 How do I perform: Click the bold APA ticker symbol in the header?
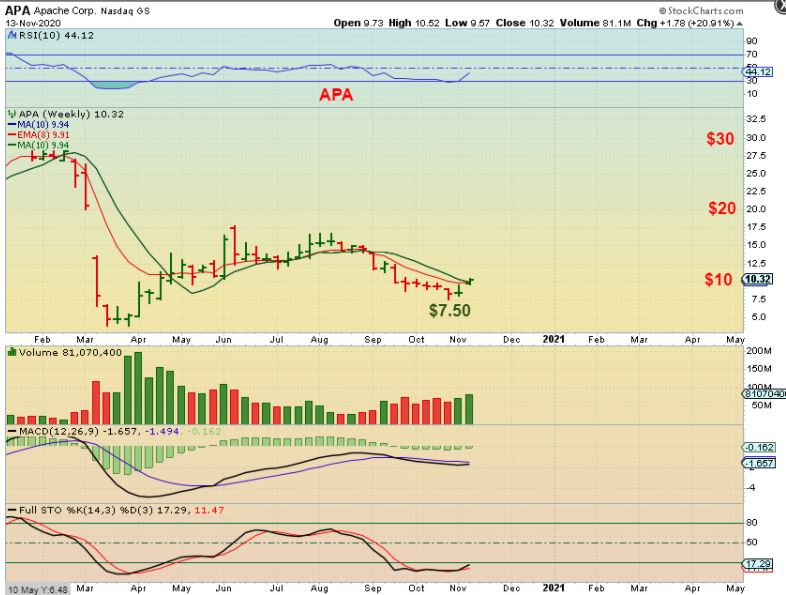(18, 10)
